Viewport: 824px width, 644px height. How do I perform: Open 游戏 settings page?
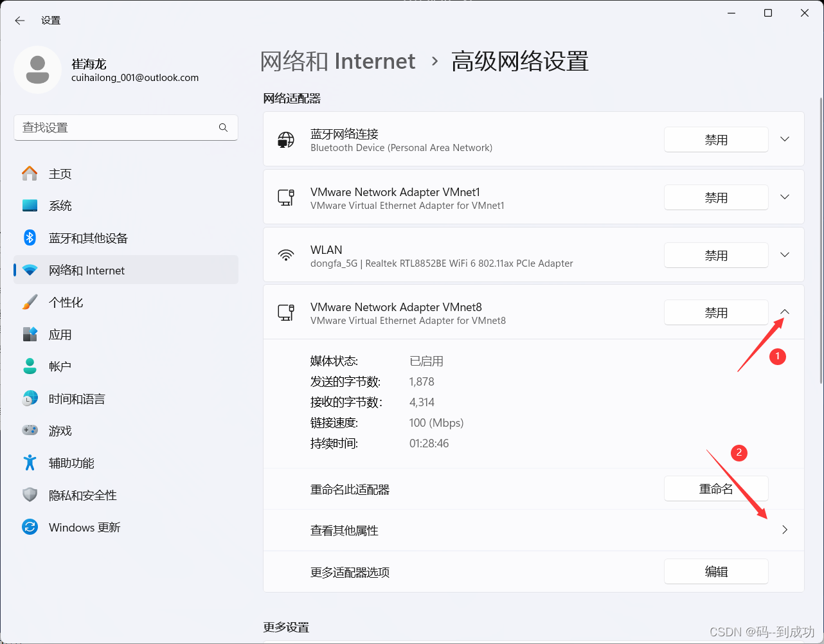click(126, 431)
